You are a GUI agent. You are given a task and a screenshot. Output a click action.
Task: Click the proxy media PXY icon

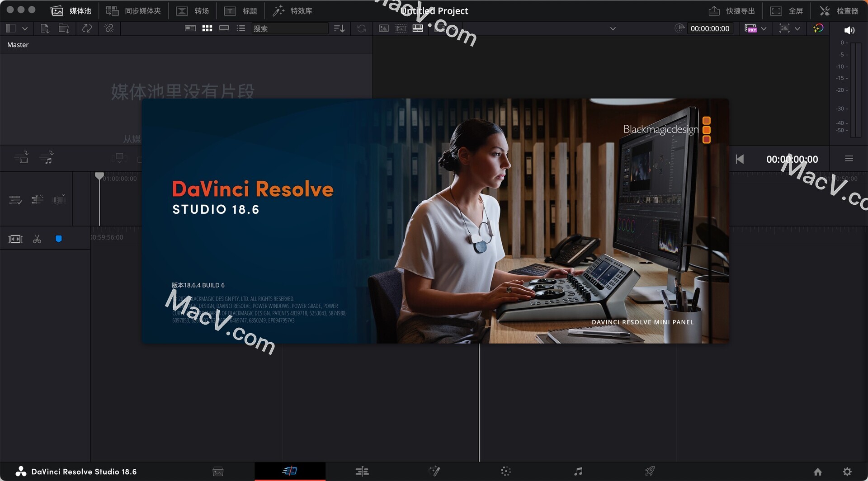[x=750, y=28]
